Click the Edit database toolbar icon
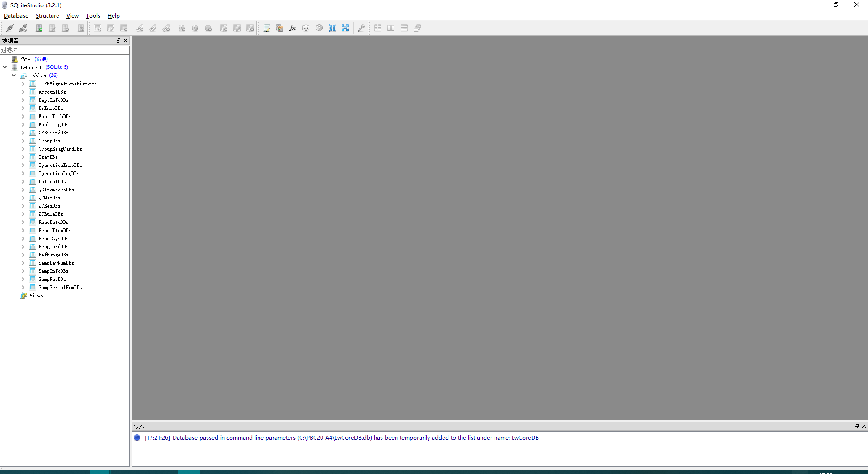This screenshot has height=474, width=868. pyautogui.click(x=52, y=28)
